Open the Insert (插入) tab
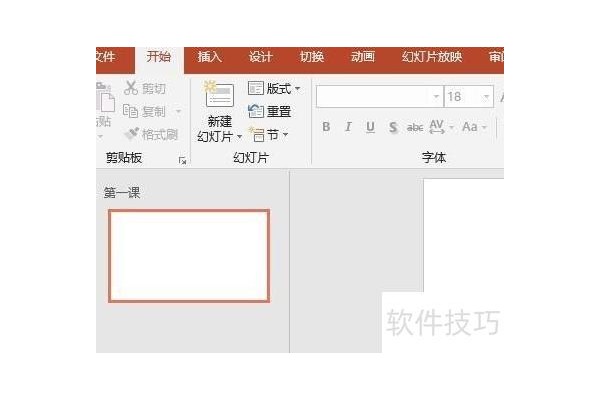This screenshot has height=400, width=600. pyautogui.click(x=210, y=57)
